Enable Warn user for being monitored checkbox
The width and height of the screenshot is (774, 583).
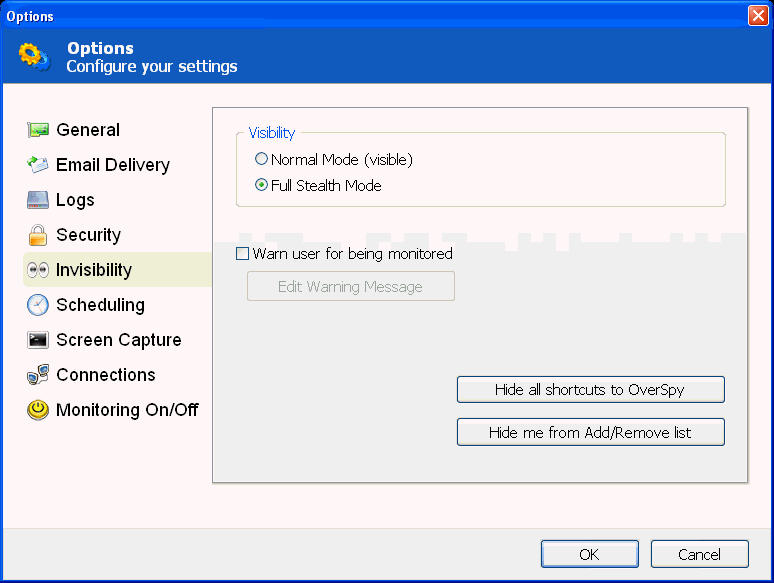242,254
